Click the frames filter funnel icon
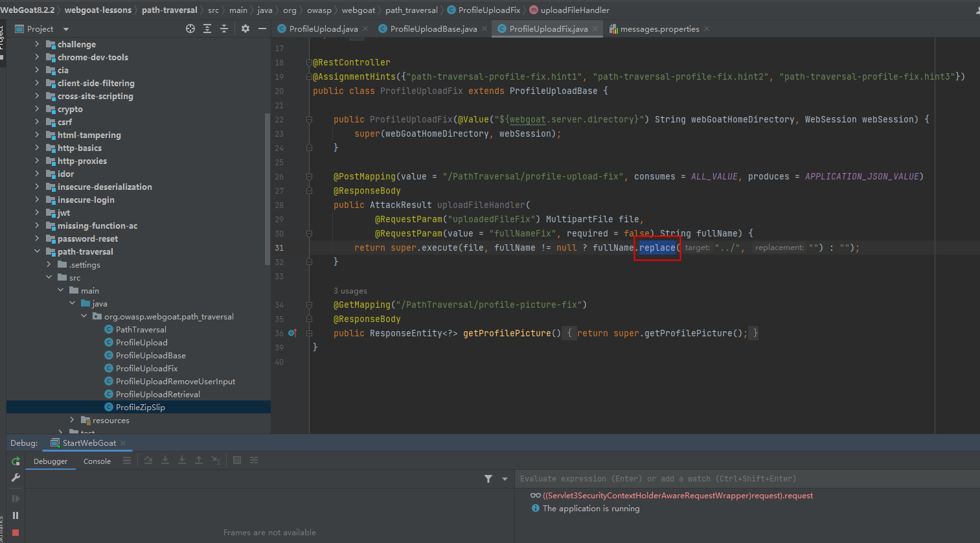Screen dimensions: 980x543 click(x=488, y=479)
